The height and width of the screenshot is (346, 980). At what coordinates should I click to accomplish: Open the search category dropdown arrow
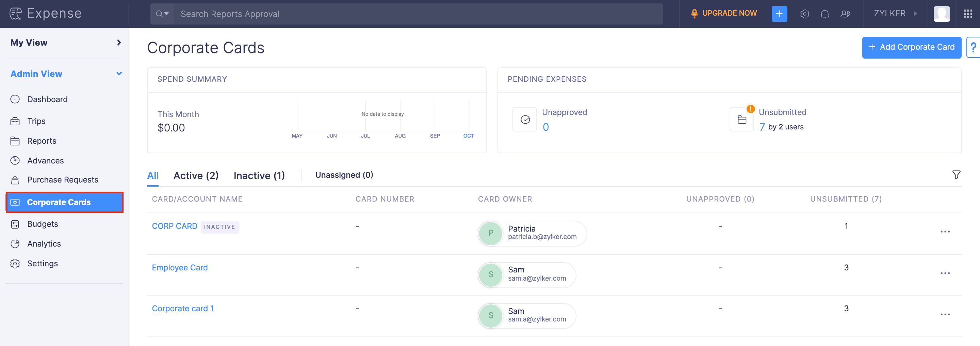point(167,14)
